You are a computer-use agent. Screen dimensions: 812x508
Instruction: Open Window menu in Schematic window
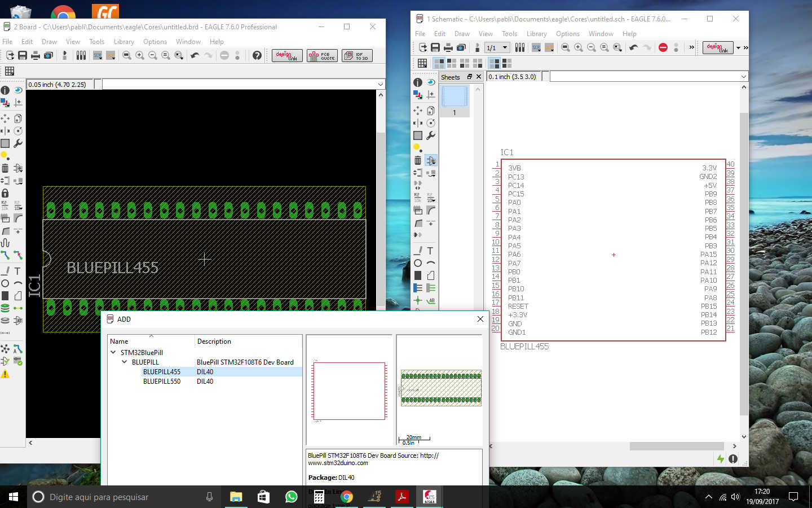[x=601, y=34]
